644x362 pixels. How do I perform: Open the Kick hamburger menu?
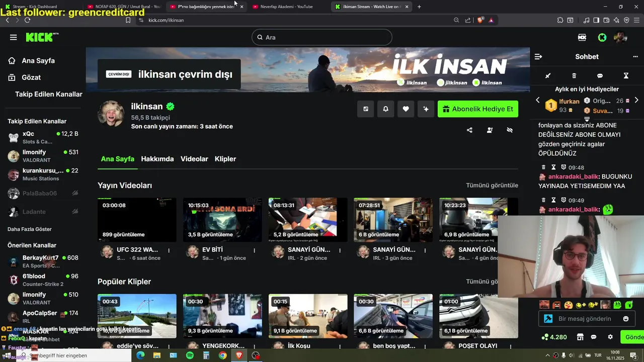coord(13,37)
